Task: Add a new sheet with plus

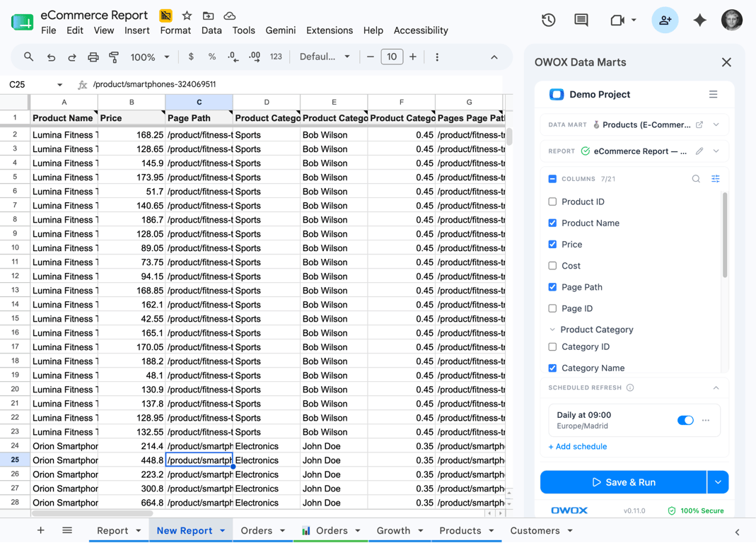Action: pyautogui.click(x=41, y=530)
